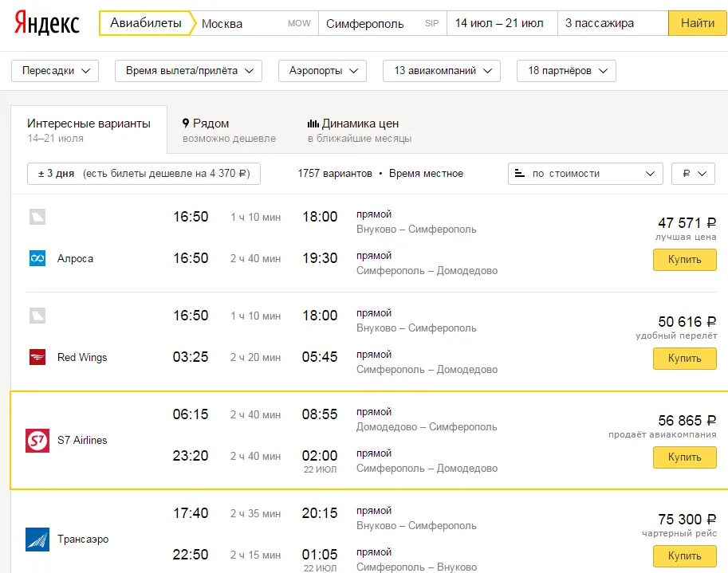Image resolution: width=728 pixels, height=573 pixels.
Task: Switch to the Рядом tab
Action: click(x=229, y=130)
